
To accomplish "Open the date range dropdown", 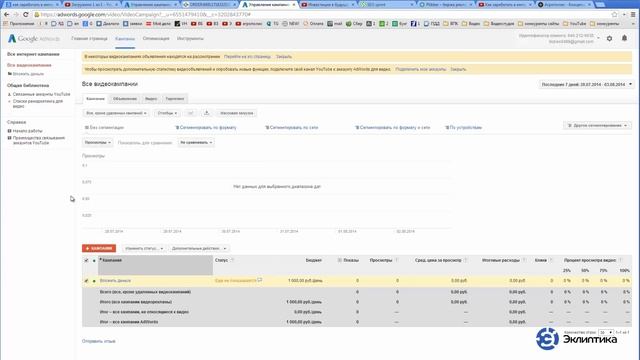I will [x=586, y=84].
